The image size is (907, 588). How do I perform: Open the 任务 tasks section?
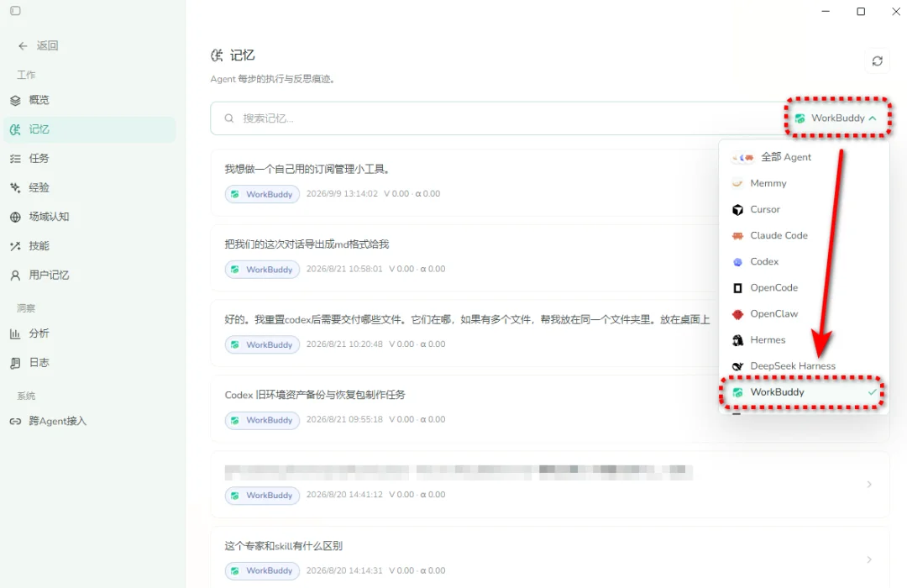click(90, 159)
